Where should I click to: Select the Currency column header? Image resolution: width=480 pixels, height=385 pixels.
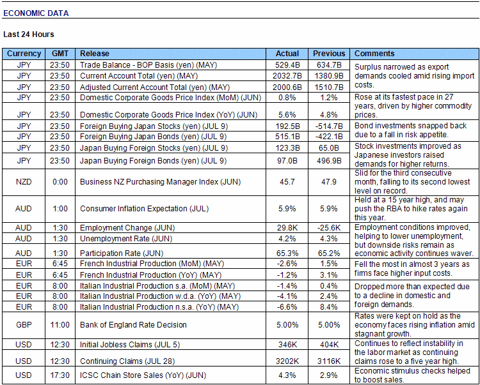24,54
